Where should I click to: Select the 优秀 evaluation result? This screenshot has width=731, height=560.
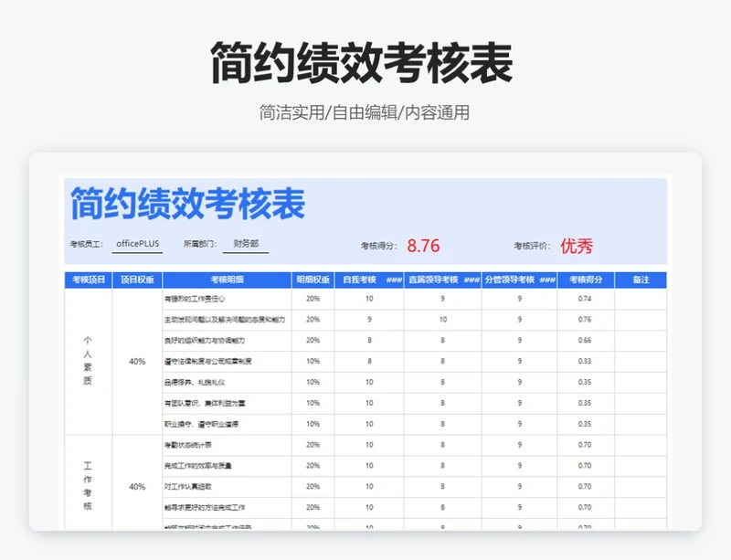tap(577, 246)
